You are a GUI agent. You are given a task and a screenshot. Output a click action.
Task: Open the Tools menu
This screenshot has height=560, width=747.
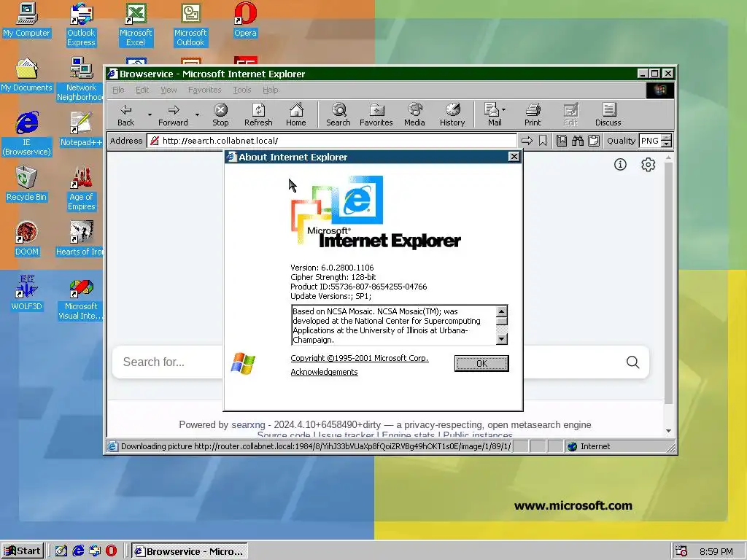241,90
